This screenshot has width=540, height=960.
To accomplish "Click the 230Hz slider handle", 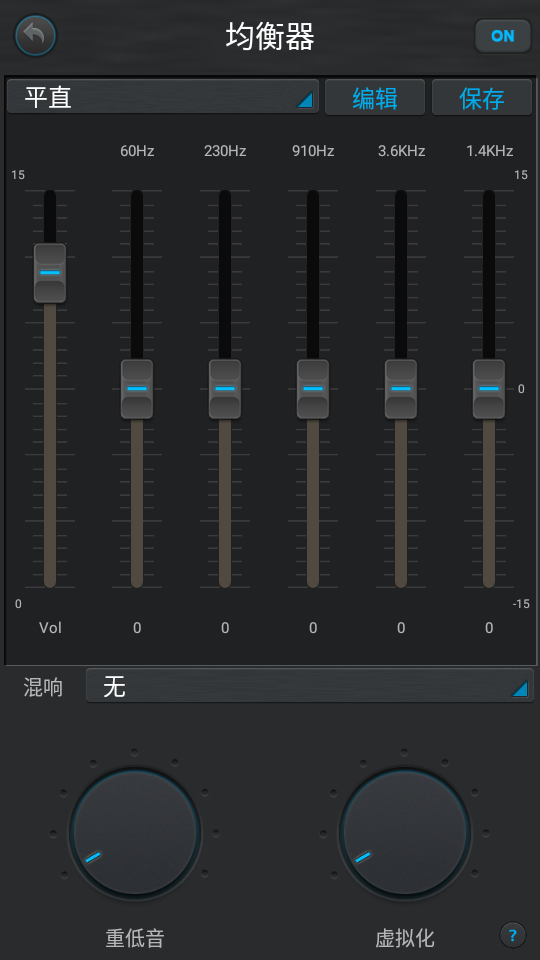I will pyautogui.click(x=225, y=389).
